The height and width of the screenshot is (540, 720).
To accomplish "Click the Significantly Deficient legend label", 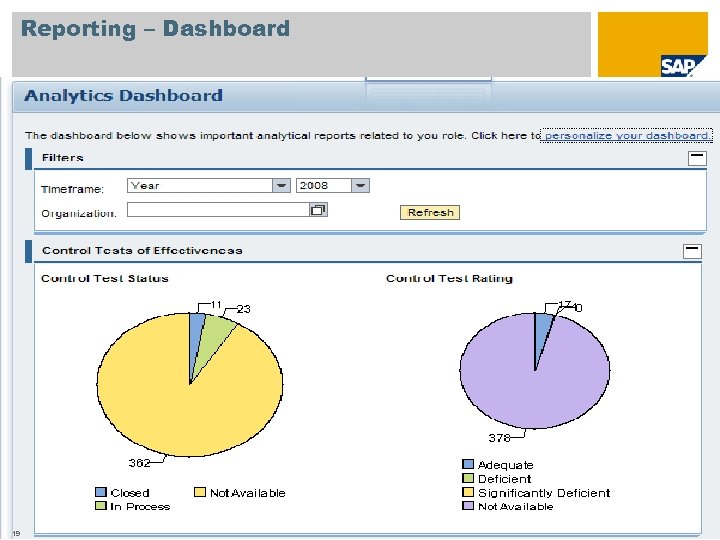I will (x=544, y=493).
